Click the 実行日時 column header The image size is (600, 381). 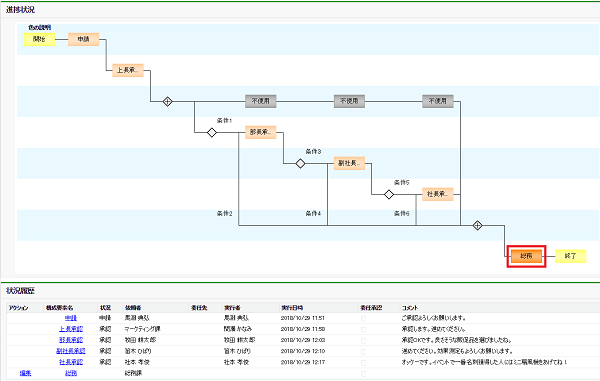click(292, 308)
